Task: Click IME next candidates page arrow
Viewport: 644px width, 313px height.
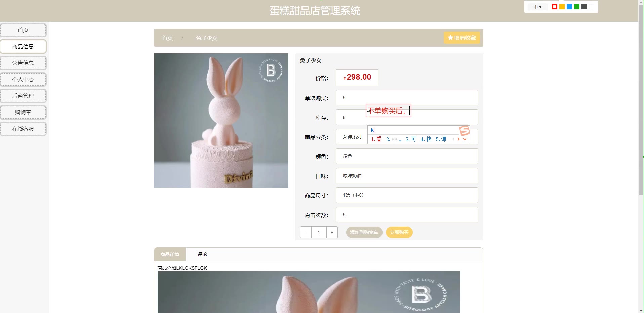Action: coord(458,139)
